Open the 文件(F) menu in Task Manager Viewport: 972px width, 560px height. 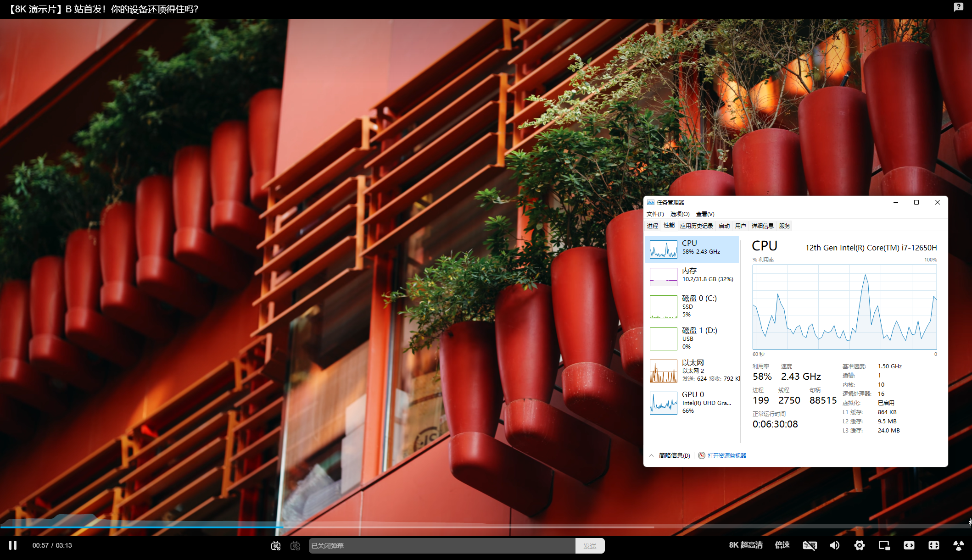tap(655, 214)
